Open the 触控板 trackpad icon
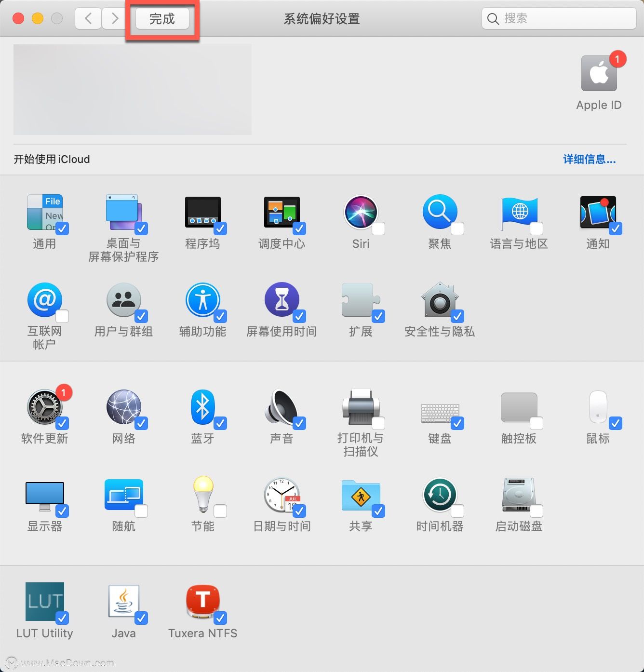 coord(519,408)
